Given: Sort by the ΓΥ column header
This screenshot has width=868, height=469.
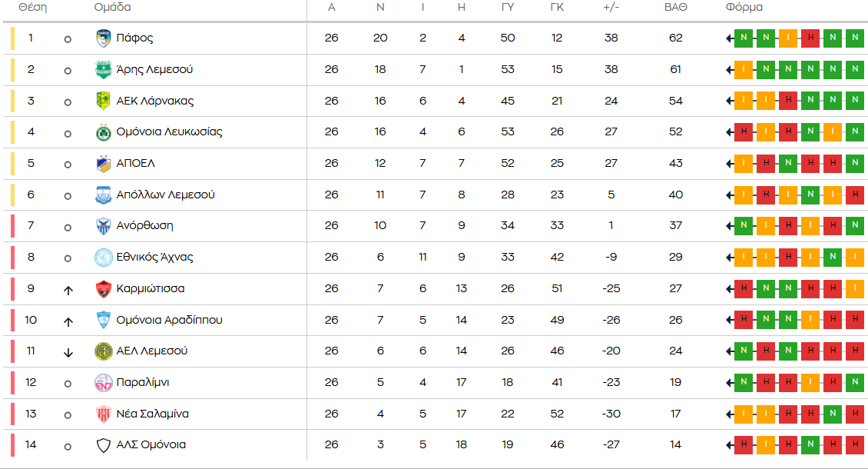Looking at the screenshot, I should (x=507, y=8).
